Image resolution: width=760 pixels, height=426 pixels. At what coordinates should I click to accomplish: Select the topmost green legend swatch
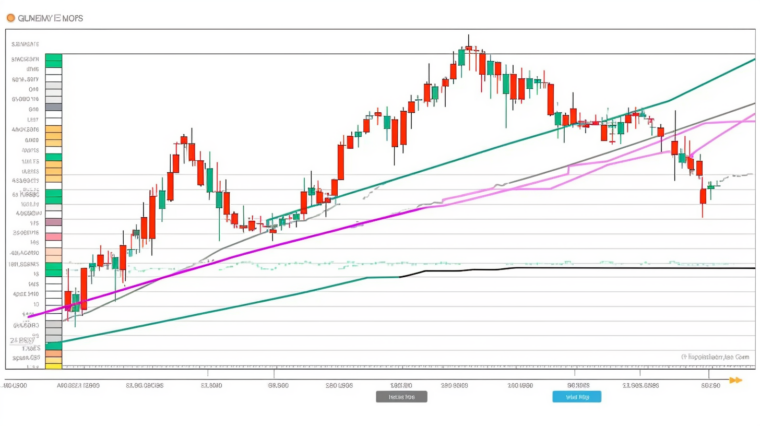(x=53, y=61)
